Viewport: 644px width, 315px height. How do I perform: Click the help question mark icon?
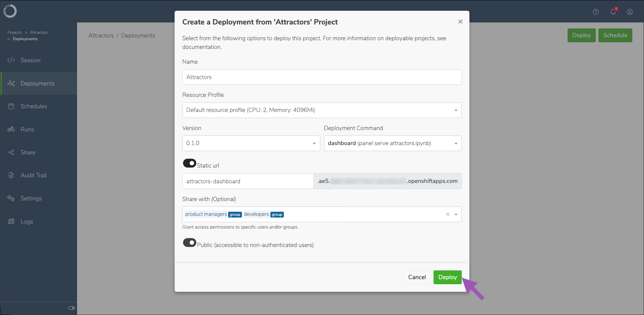596,12
